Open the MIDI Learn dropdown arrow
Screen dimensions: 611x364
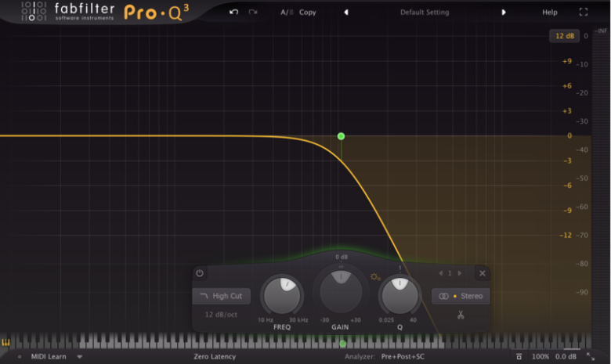pos(79,357)
